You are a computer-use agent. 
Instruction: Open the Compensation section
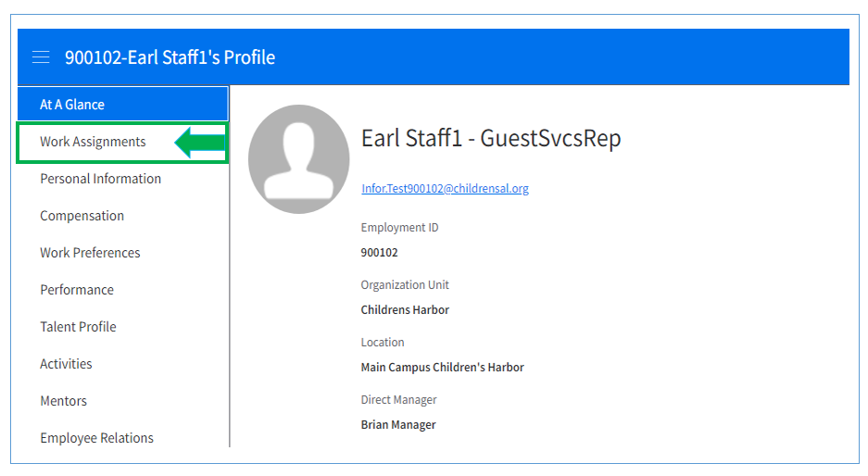[82, 216]
